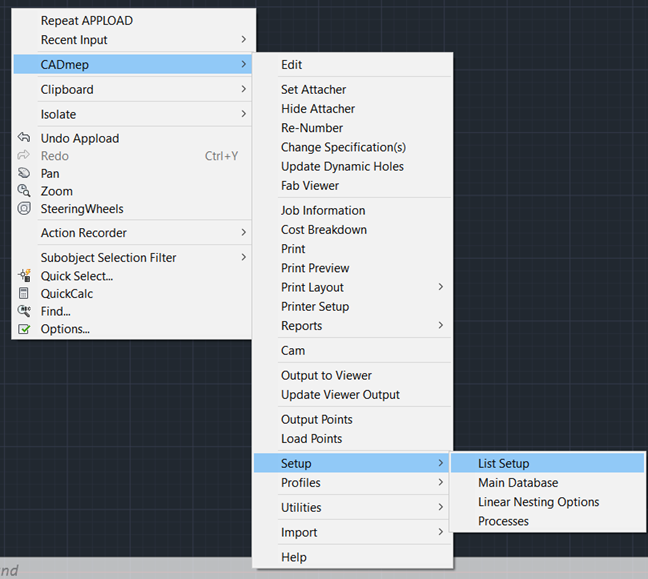Viewport: 648px width, 579px height.
Task: Open the Profiles submenu
Action: pos(353,482)
